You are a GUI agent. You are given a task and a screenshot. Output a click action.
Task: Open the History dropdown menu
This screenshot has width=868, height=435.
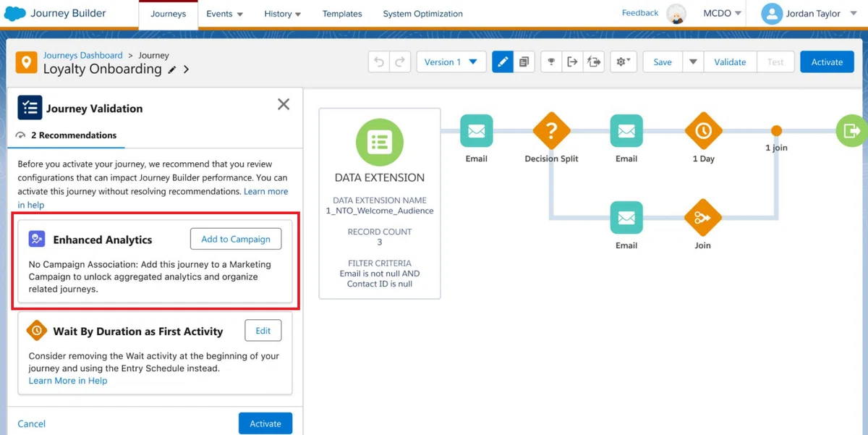(x=283, y=14)
